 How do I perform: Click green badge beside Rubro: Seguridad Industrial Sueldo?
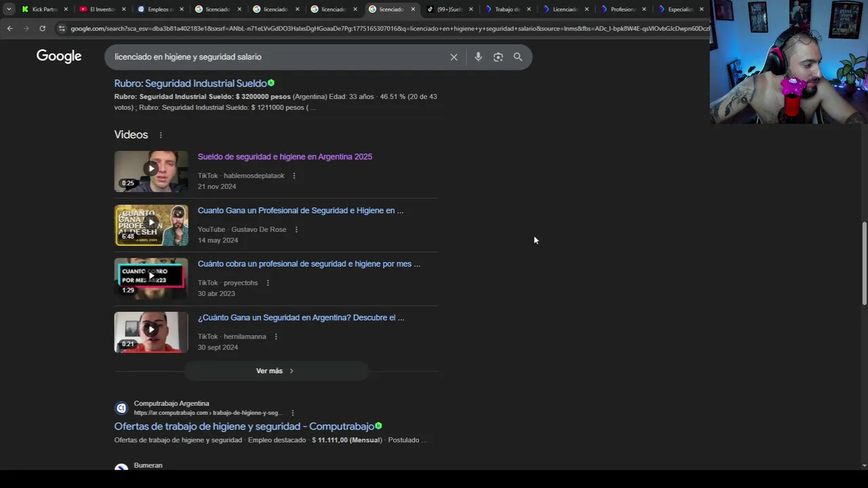(x=271, y=83)
